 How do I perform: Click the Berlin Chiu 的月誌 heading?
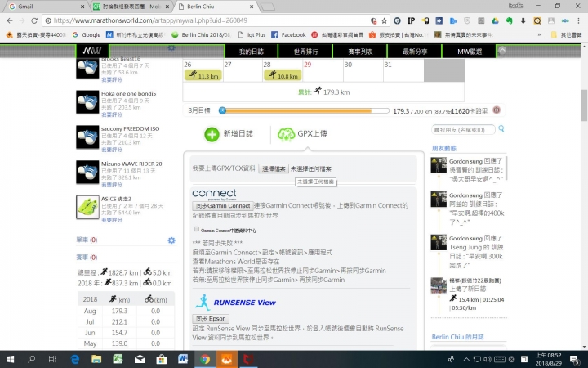[x=458, y=337]
